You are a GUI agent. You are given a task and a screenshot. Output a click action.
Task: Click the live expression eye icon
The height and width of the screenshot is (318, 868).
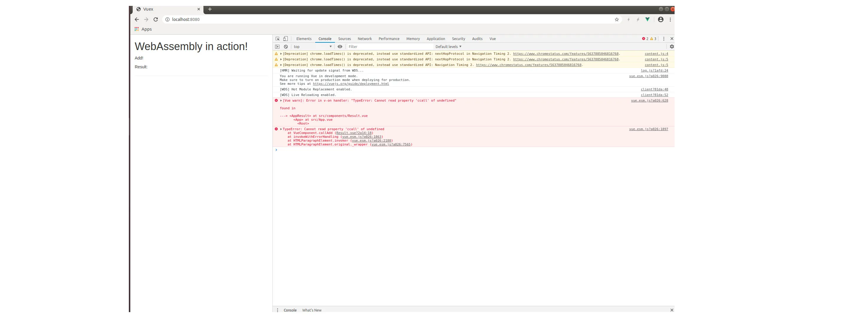coord(340,47)
